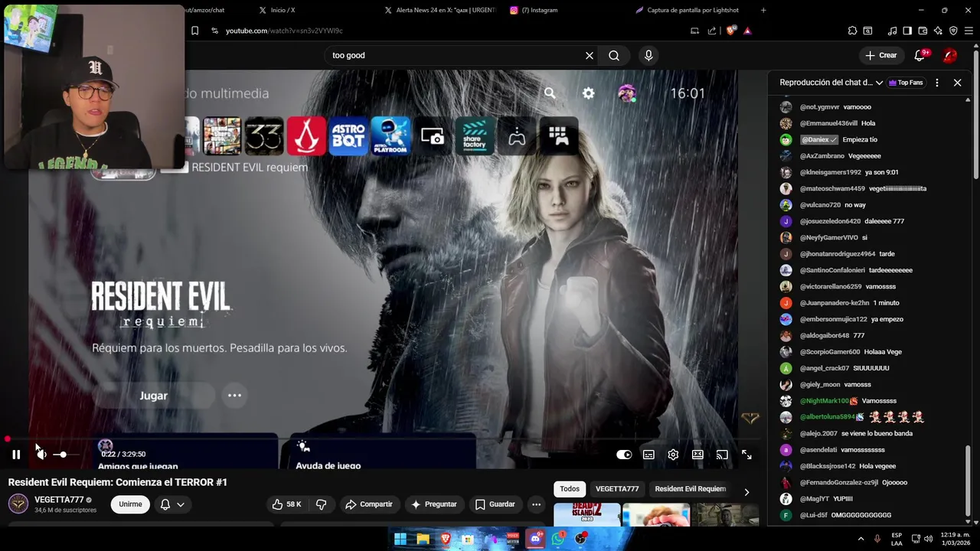Open the chat three-dot options menu
This screenshot has width=980, height=551.
point(936,83)
